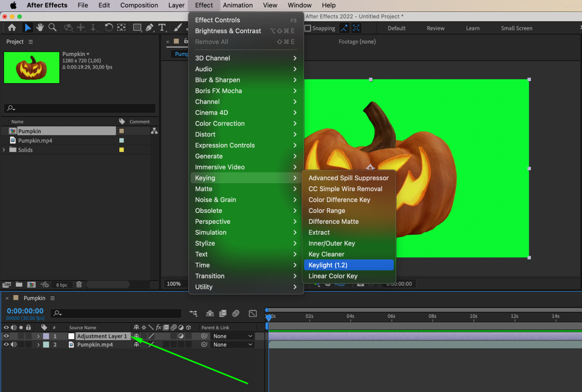Click the trash delete icon in Project panel
The width and height of the screenshot is (582, 392).
(x=79, y=284)
